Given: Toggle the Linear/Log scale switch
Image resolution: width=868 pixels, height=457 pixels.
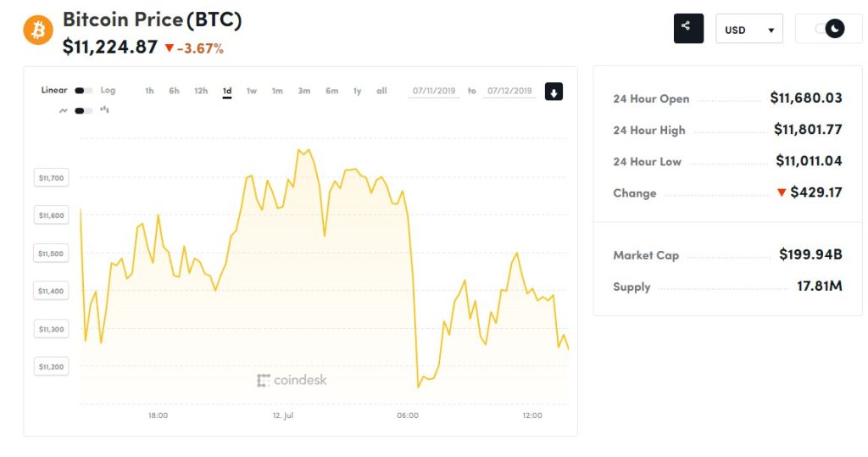Looking at the screenshot, I should pyautogui.click(x=83, y=91).
